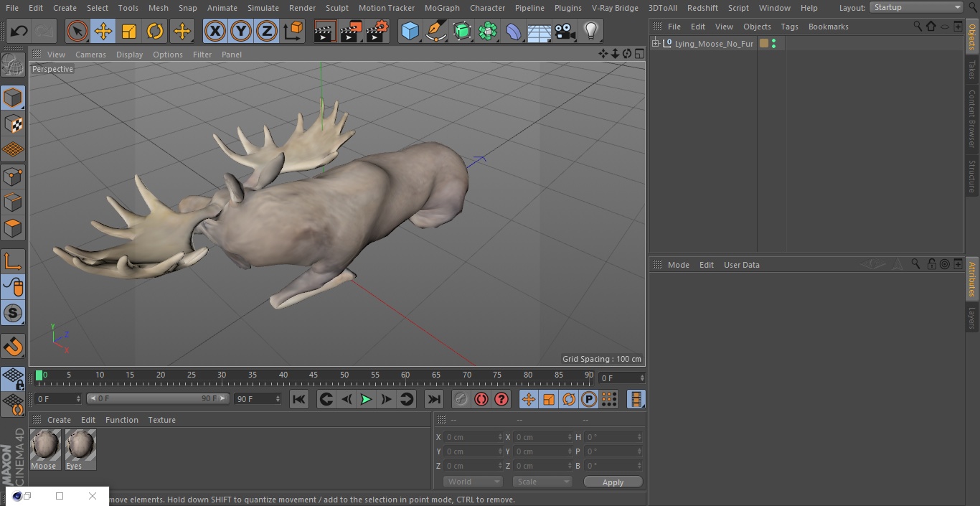
Task: Click frame 45 on the timeline
Action: coord(314,375)
